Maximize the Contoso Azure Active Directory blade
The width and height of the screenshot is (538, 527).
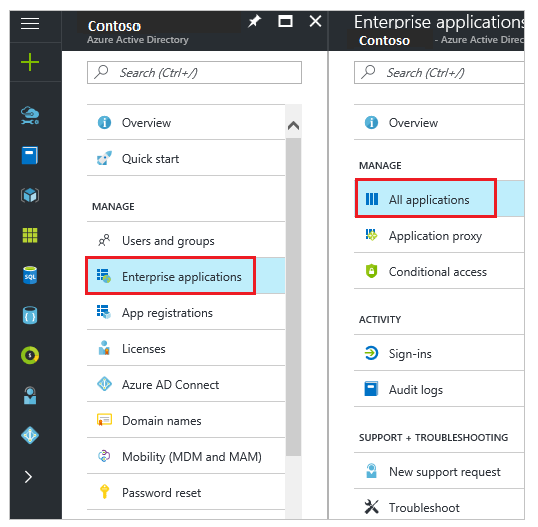click(x=285, y=21)
